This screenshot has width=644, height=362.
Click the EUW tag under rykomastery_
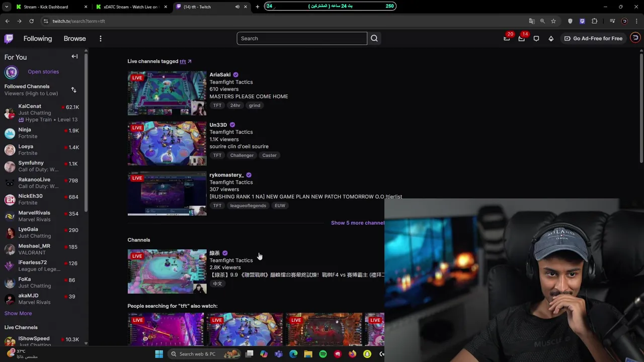point(280,206)
